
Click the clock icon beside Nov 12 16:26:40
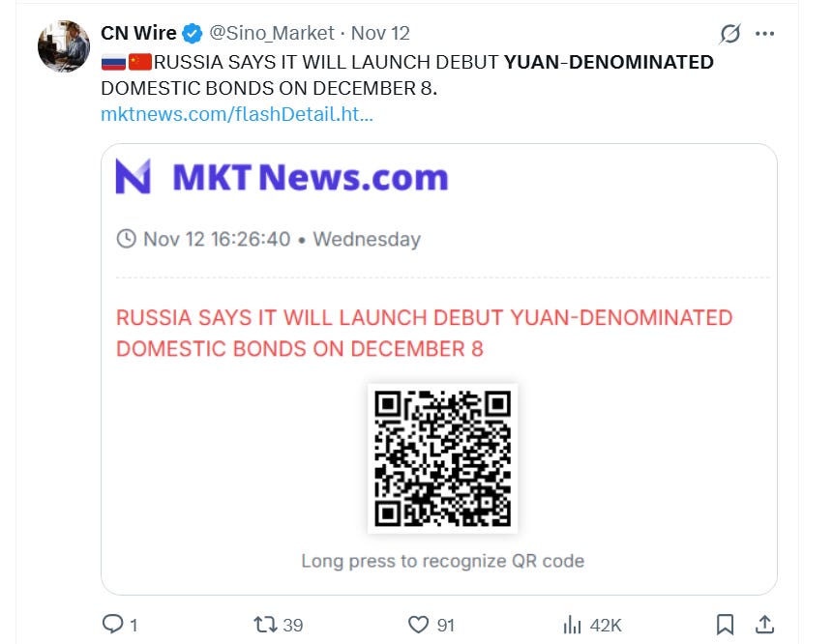[x=127, y=239]
